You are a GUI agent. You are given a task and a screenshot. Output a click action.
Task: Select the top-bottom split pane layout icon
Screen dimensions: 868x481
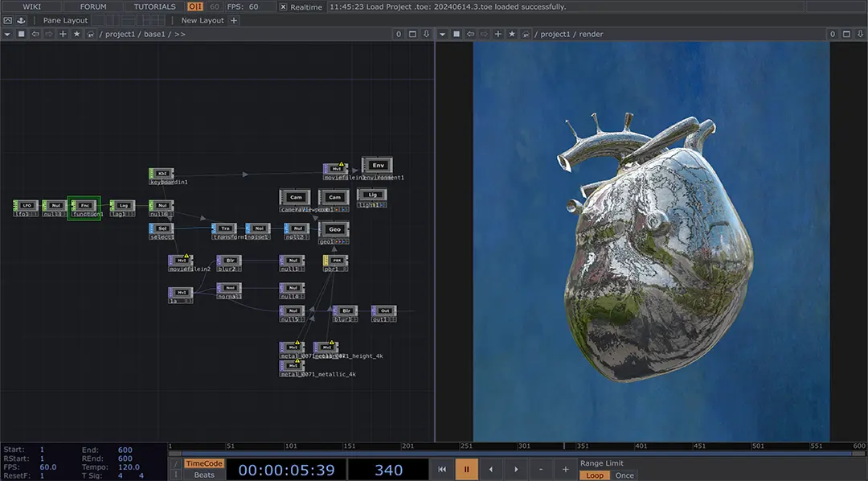tap(128, 20)
